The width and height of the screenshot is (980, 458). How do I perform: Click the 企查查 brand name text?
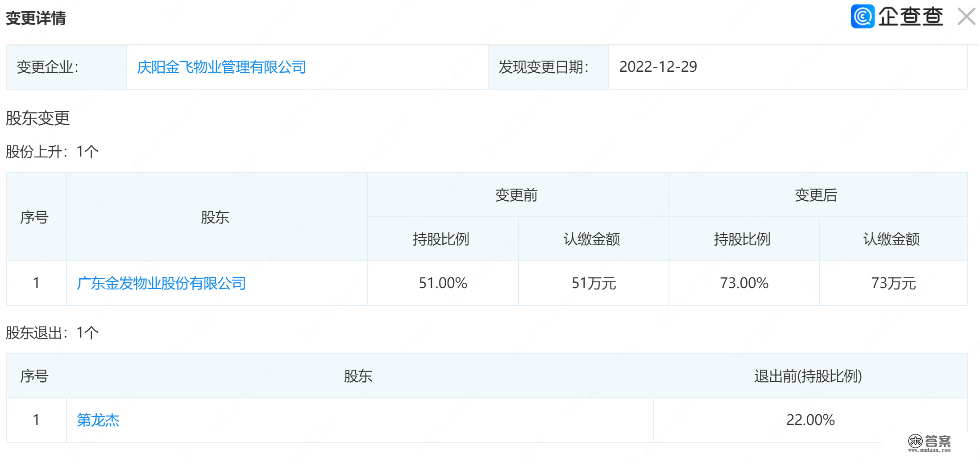point(910,17)
